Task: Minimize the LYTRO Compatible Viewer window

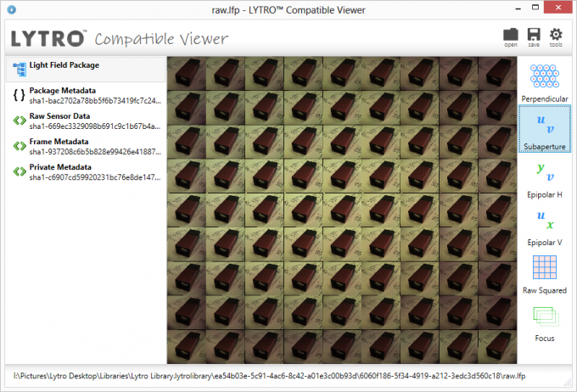Action: coord(518,8)
